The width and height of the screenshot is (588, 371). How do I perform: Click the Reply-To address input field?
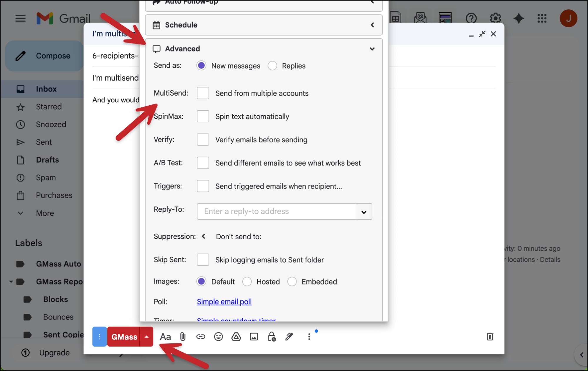coord(276,212)
